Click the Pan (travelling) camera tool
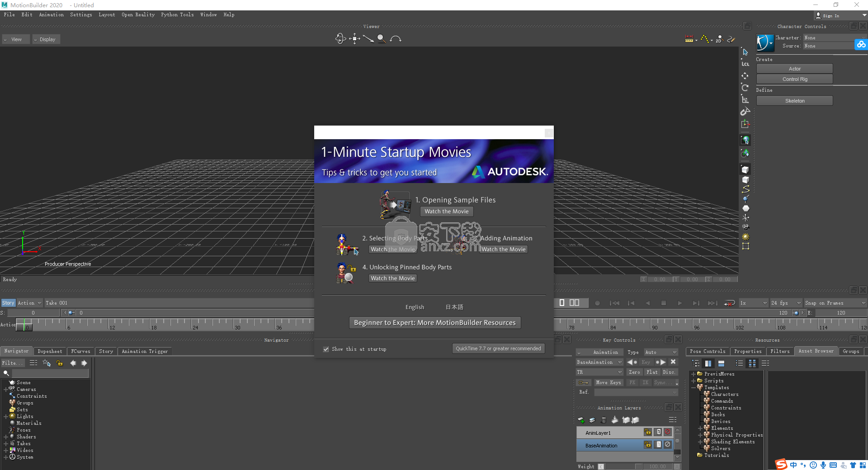 (x=354, y=39)
